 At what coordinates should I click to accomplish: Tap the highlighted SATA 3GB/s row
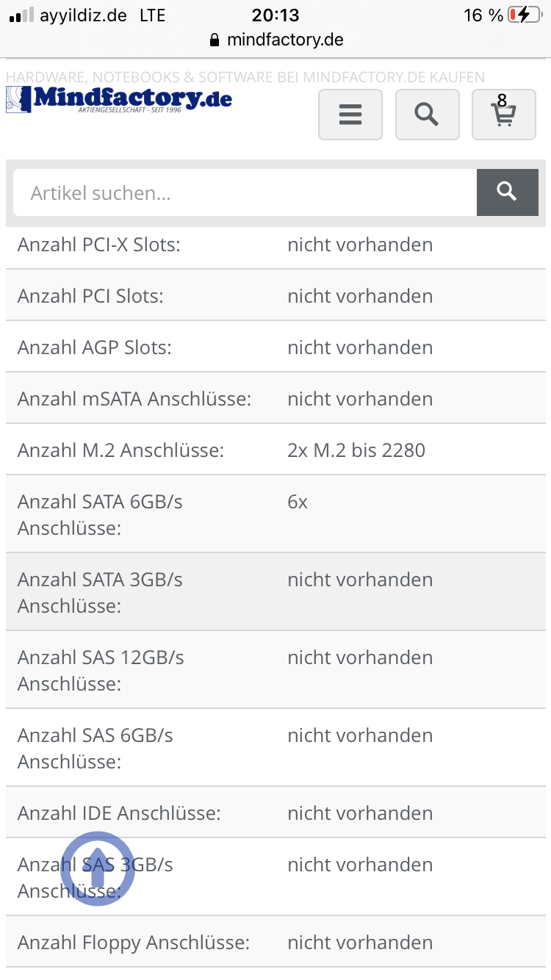[275, 592]
